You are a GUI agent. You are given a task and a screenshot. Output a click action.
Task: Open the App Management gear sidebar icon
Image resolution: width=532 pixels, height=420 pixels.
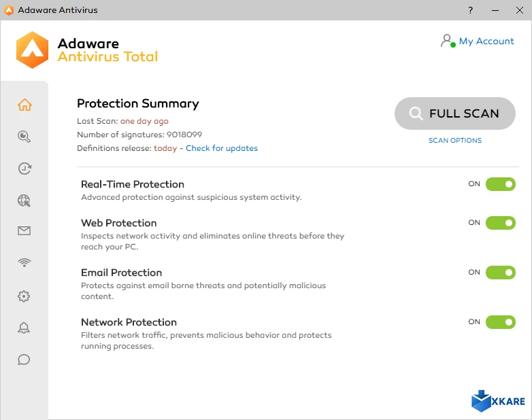coord(24,296)
